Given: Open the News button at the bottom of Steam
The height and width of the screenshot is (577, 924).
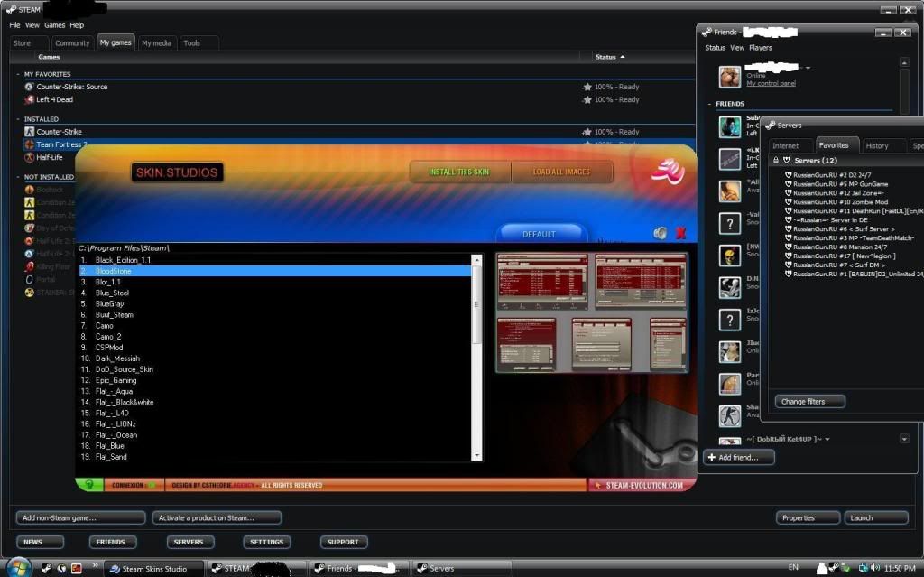Looking at the screenshot, I should coord(40,542).
